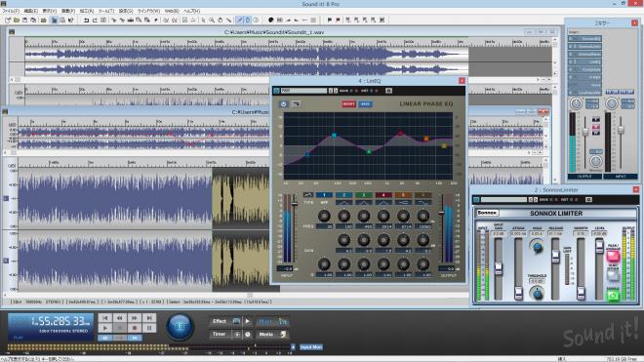This screenshot has width=644, height=362.
Task: Open the Tools (T) menu
Action: pos(106,11)
